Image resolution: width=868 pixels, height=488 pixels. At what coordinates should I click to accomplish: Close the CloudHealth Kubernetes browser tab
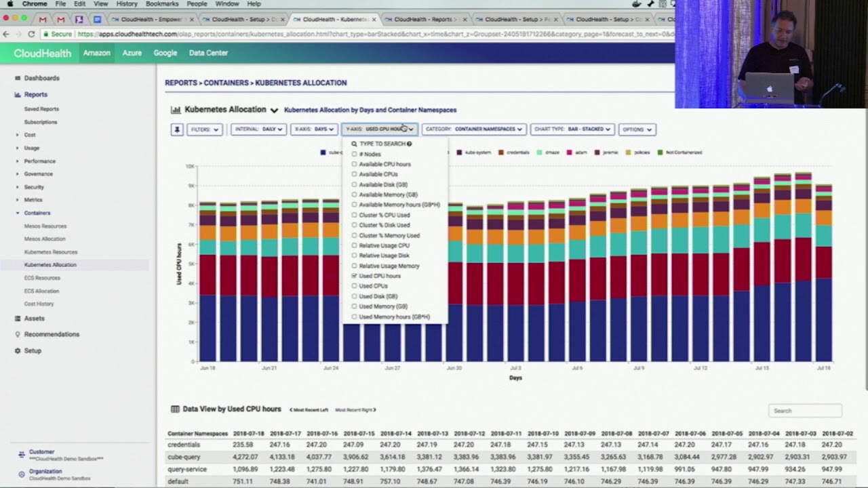374,20
